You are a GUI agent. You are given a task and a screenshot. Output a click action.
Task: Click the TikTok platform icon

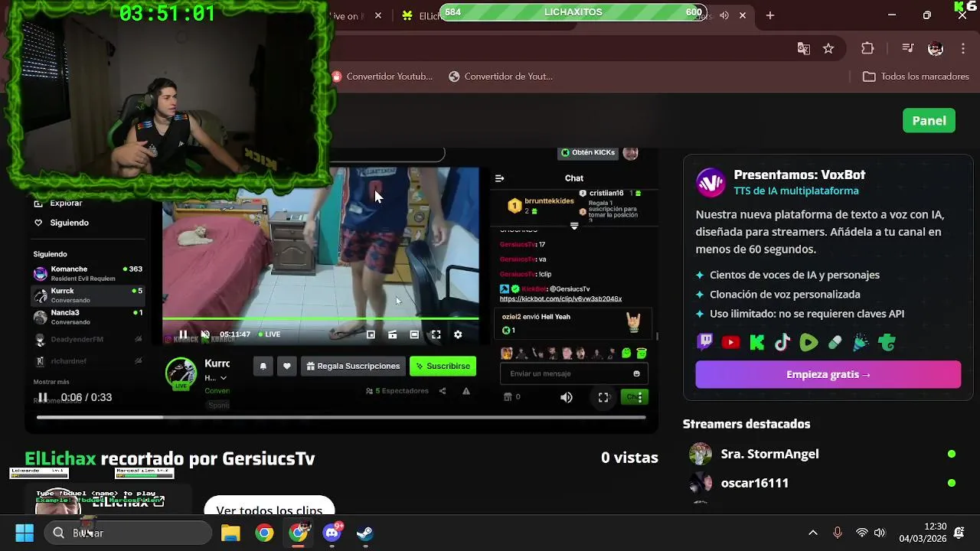pos(782,343)
